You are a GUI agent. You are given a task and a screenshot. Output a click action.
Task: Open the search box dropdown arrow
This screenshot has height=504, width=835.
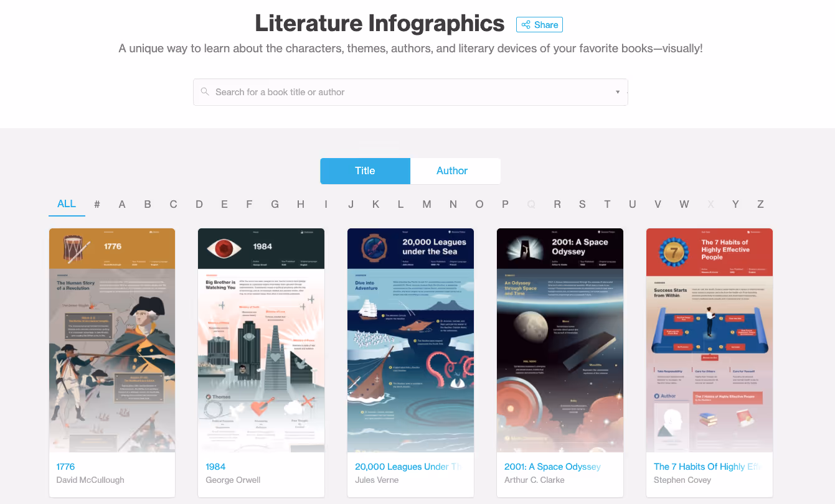618,92
